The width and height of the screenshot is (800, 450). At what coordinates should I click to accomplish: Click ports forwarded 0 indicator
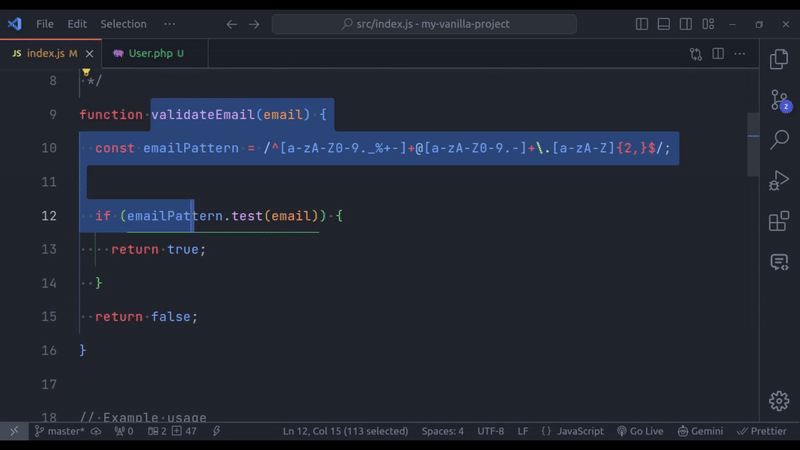[x=124, y=431]
